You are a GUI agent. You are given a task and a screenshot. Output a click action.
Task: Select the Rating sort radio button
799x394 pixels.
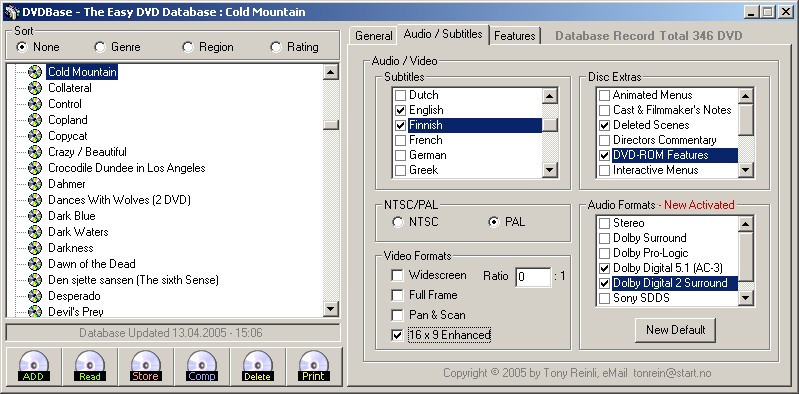(276, 47)
